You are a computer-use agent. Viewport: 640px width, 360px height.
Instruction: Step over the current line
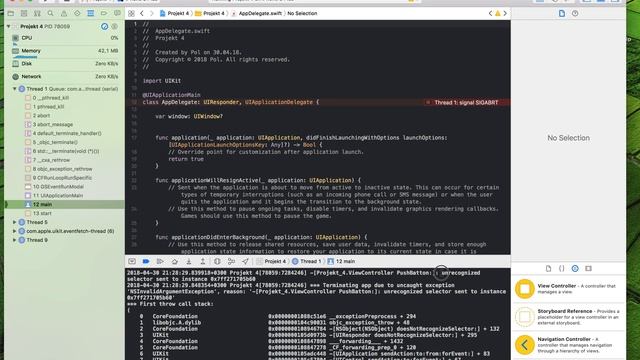click(175, 261)
